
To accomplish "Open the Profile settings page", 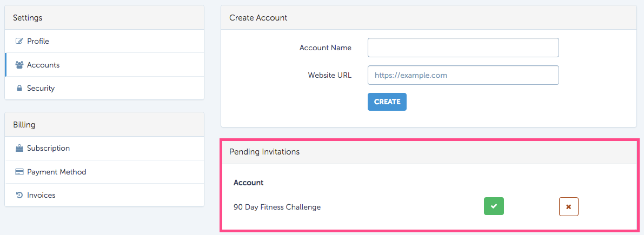I will pos(104,42).
